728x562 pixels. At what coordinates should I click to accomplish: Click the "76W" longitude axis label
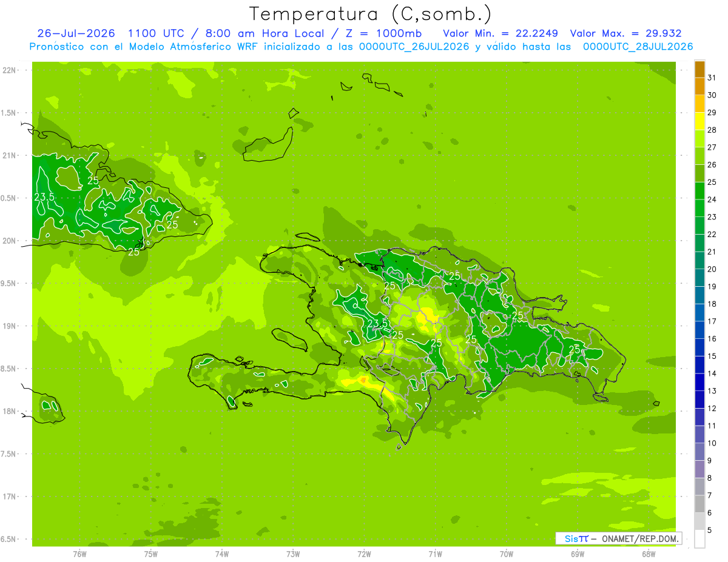click(79, 554)
